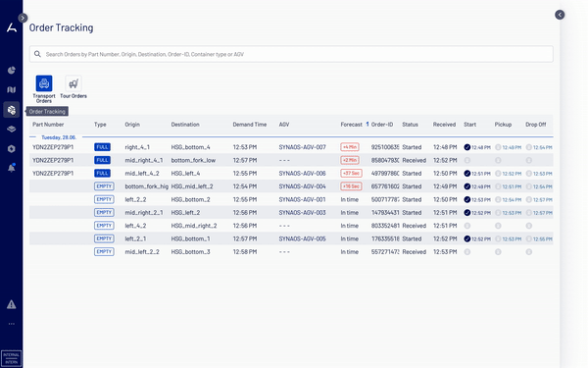
Task: Click empty Start circle in bottom_fork_low row
Action: point(467,160)
